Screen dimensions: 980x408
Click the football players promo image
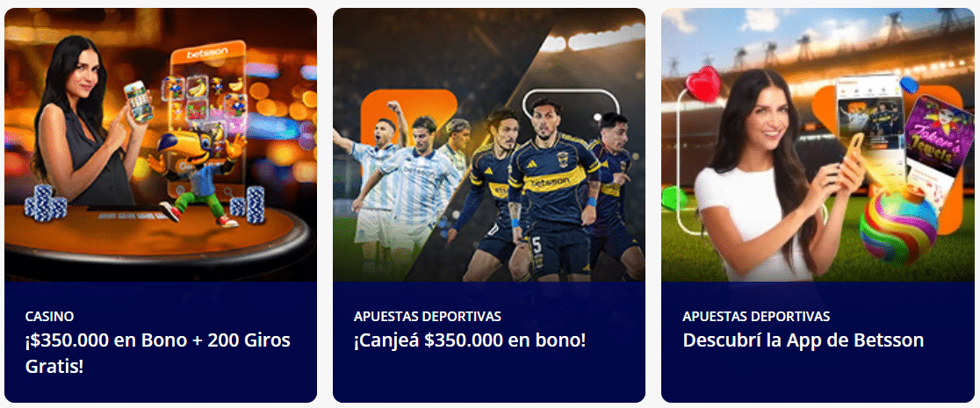[x=489, y=145]
